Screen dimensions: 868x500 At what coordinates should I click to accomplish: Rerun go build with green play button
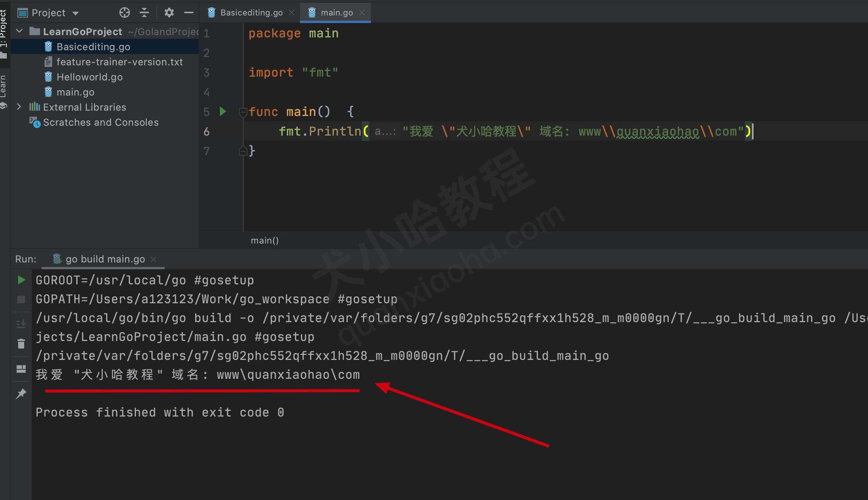coord(22,280)
